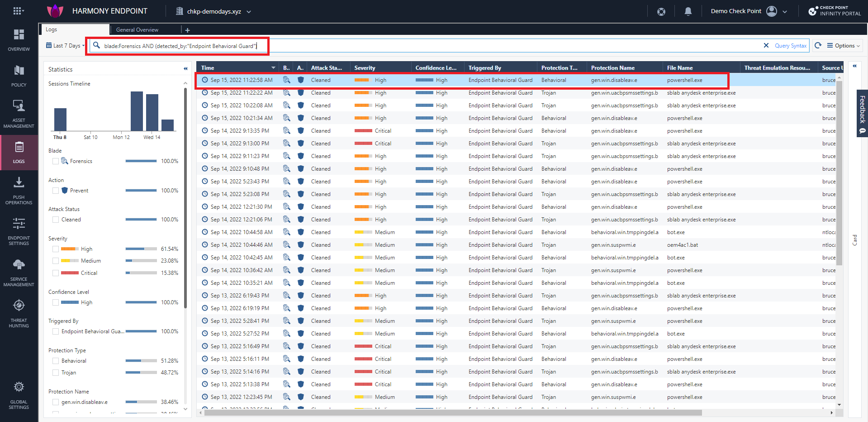
Task: Open the chkp-demodays.xyz tenant dropdown
Action: coord(213,11)
